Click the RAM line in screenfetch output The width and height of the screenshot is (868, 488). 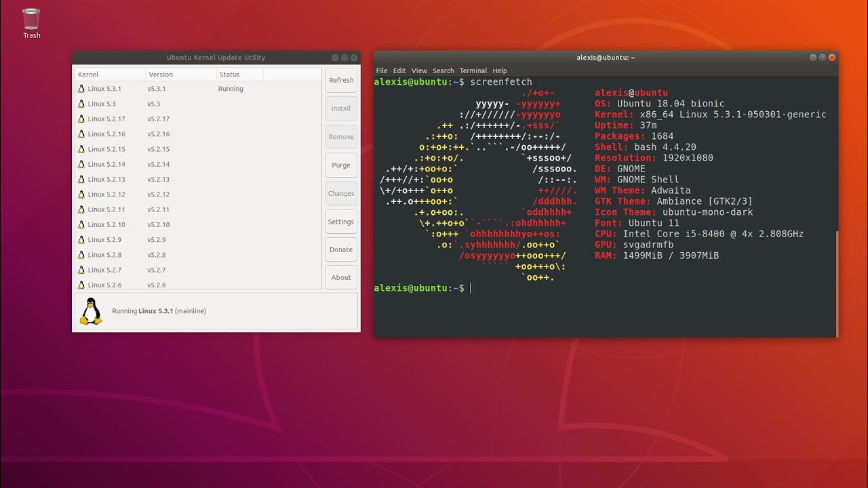tap(656, 256)
